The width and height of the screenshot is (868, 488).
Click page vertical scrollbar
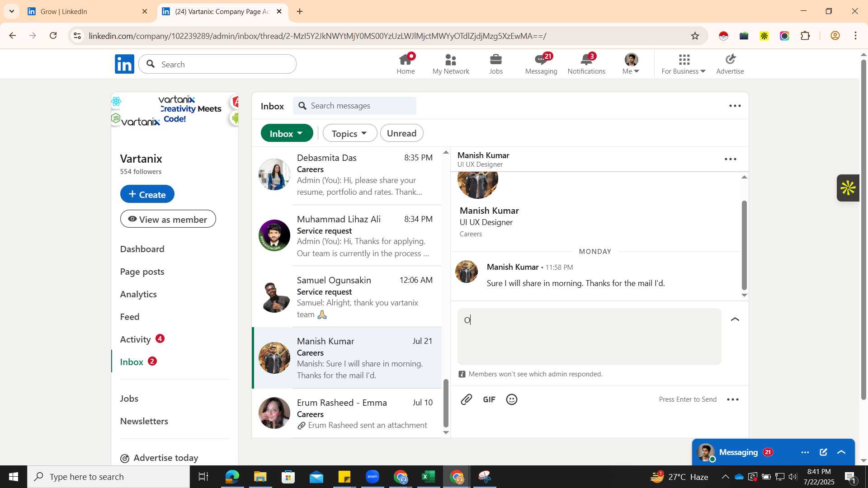[x=863, y=230]
